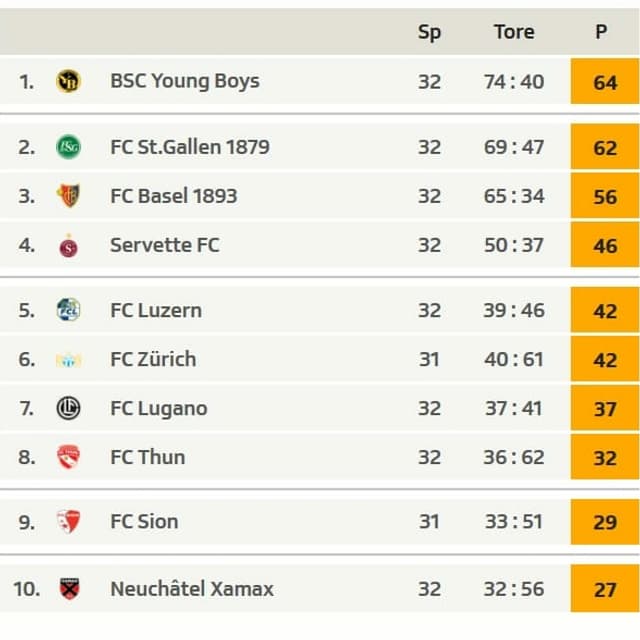Open the Neuchâtel Xamax team name
Image resolution: width=640 pixels, height=640 pixels.
click(x=191, y=588)
